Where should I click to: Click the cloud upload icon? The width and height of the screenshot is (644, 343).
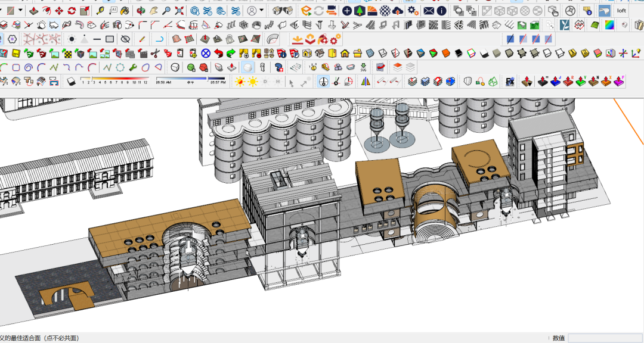(x=397, y=11)
